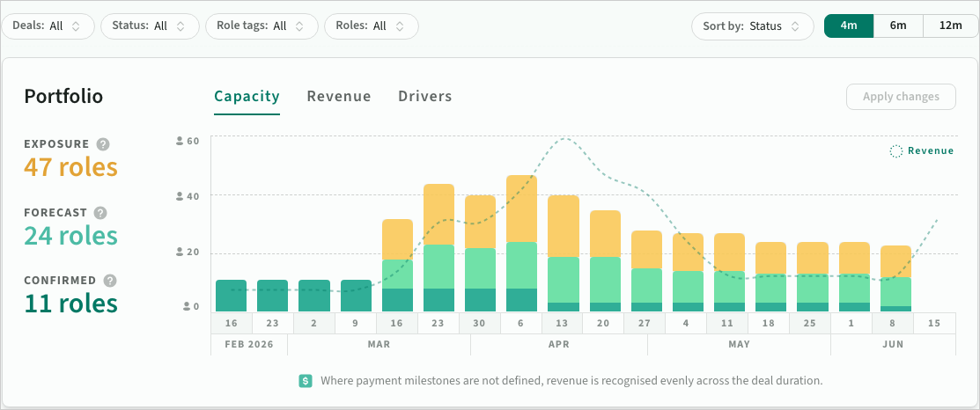Switch time range to 12m
Screen dimensions: 980x410
pyautogui.click(x=951, y=26)
